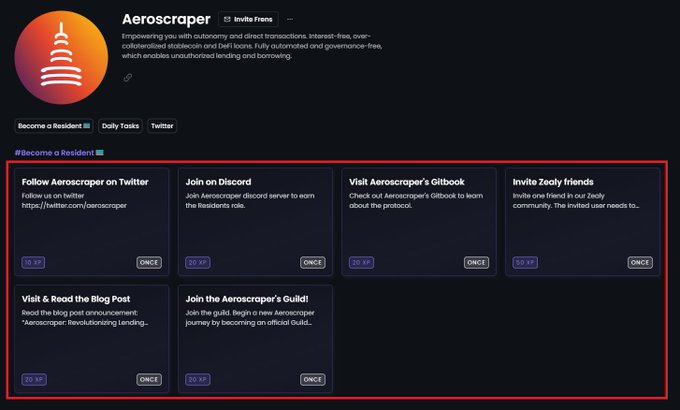Click the 20 XP badge on Discord quest
The width and height of the screenshot is (680, 410).
(198, 262)
